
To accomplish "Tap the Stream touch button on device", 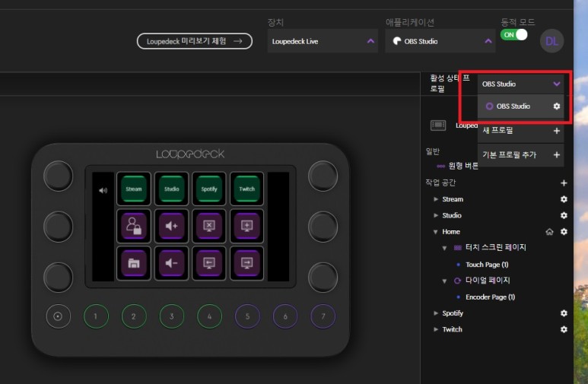I will [x=134, y=189].
